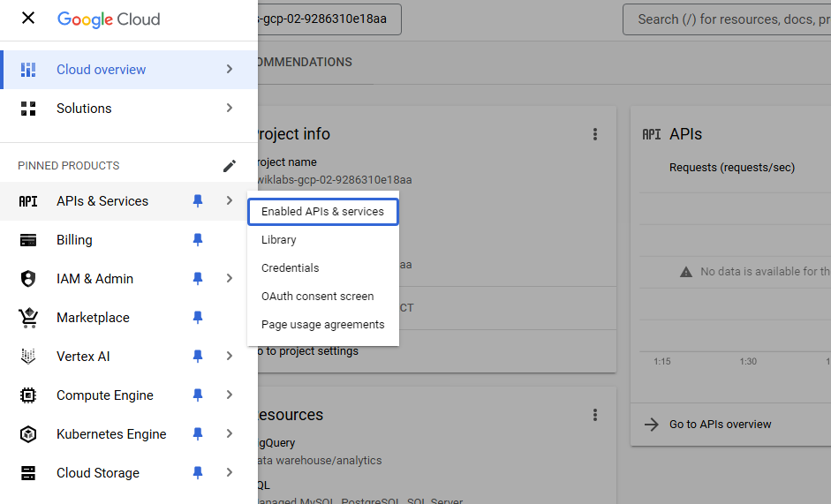Click the search bar for resources and docs

pos(727,19)
